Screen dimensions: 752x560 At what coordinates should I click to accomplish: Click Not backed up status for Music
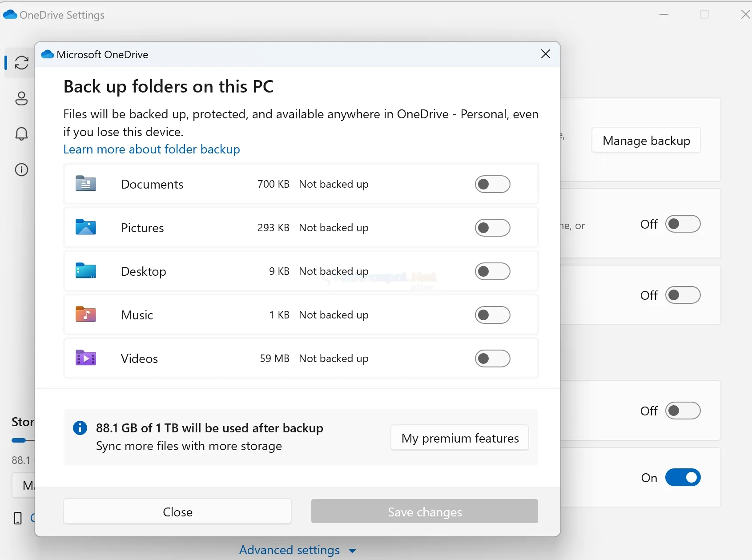pyautogui.click(x=334, y=315)
